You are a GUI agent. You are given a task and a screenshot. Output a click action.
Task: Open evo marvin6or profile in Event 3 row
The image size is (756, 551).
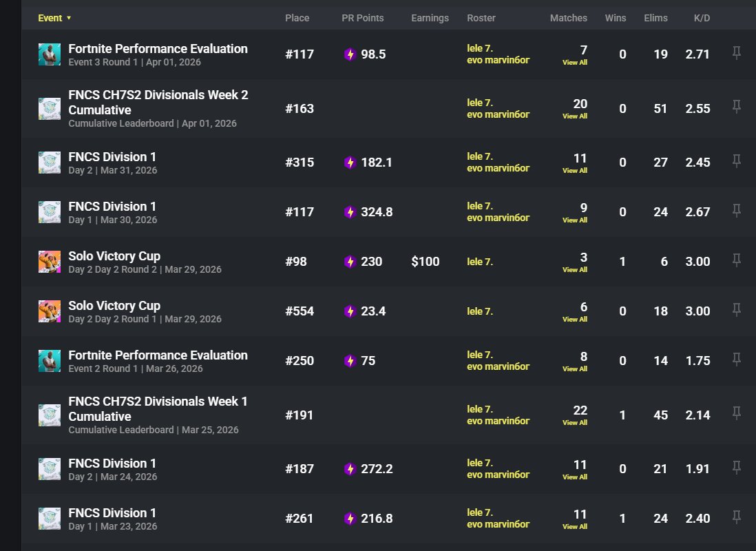[498, 60]
